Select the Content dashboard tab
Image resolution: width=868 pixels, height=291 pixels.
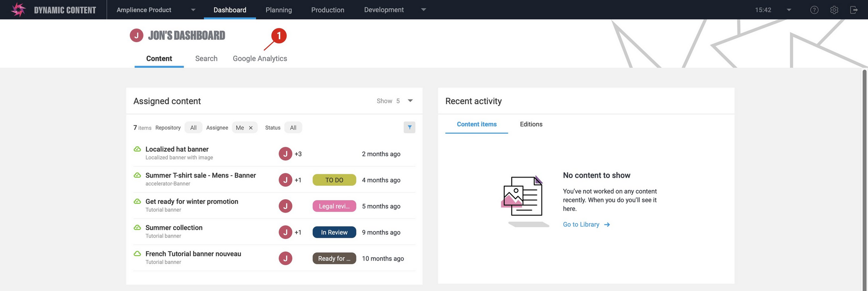[159, 59]
